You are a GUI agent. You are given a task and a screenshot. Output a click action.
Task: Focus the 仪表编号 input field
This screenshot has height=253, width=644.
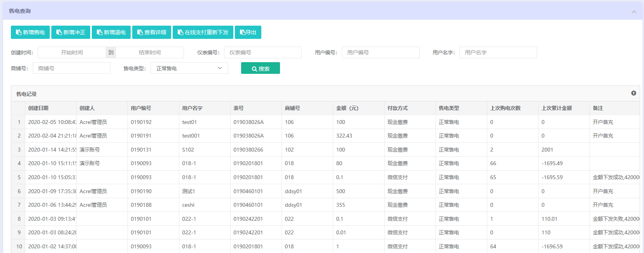click(262, 52)
